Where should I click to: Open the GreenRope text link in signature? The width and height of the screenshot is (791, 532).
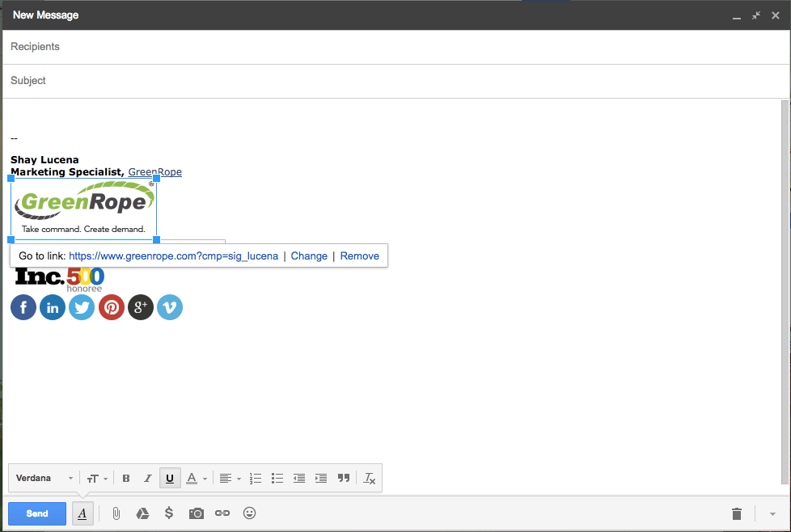coord(154,172)
